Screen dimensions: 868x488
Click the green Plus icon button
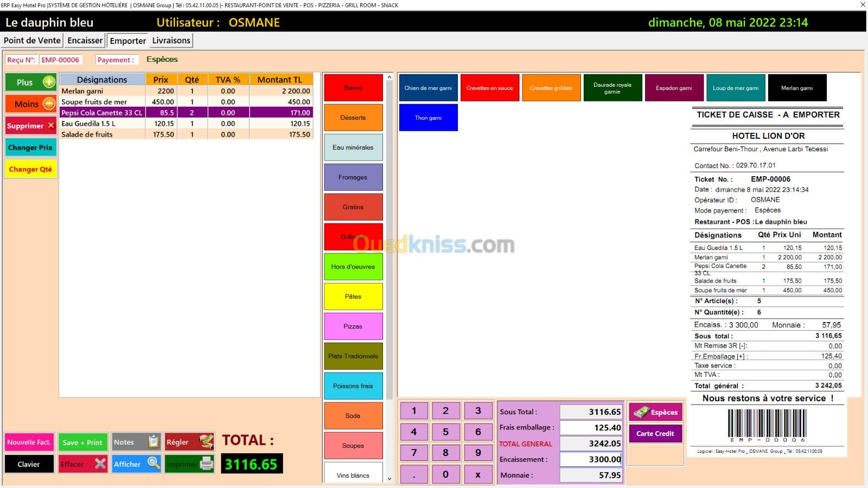click(x=31, y=82)
